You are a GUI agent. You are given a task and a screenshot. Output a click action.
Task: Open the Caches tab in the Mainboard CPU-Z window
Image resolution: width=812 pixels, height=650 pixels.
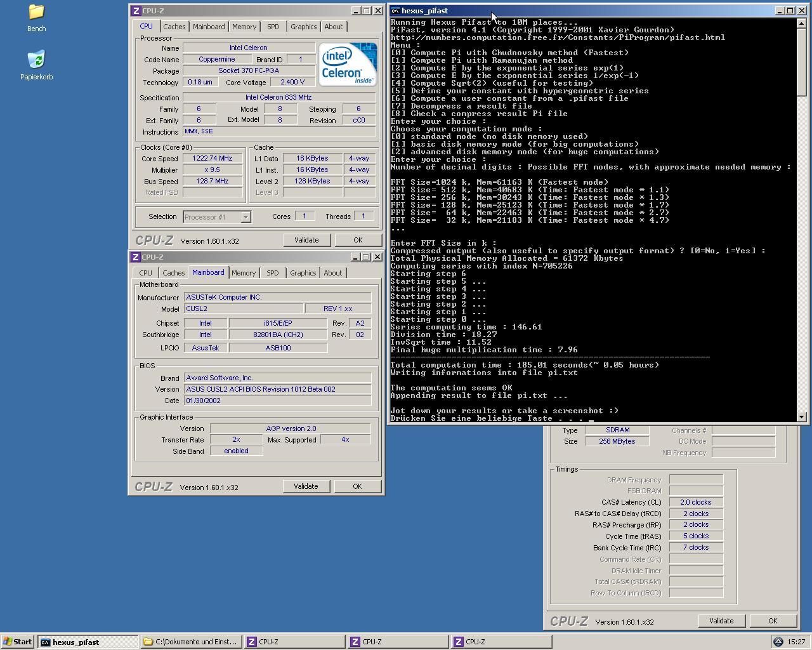tap(174, 273)
